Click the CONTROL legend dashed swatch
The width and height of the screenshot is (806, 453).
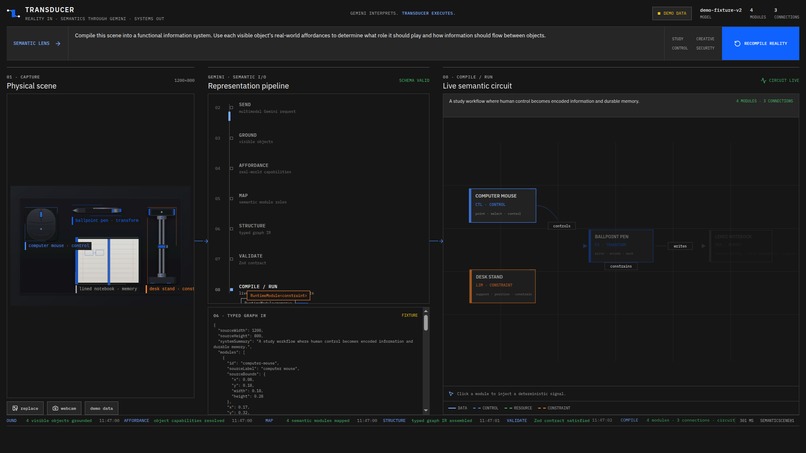[x=477, y=408]
